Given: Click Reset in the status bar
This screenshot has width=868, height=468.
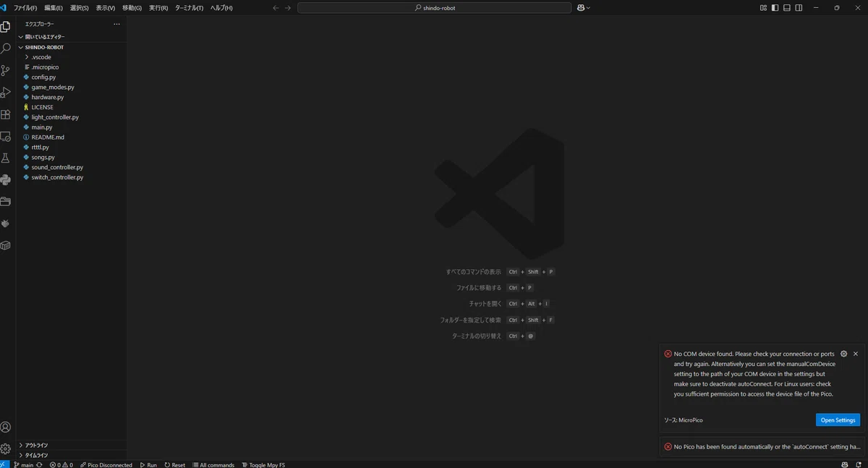Looking at the screenshot, I should (x=174, y=464).
